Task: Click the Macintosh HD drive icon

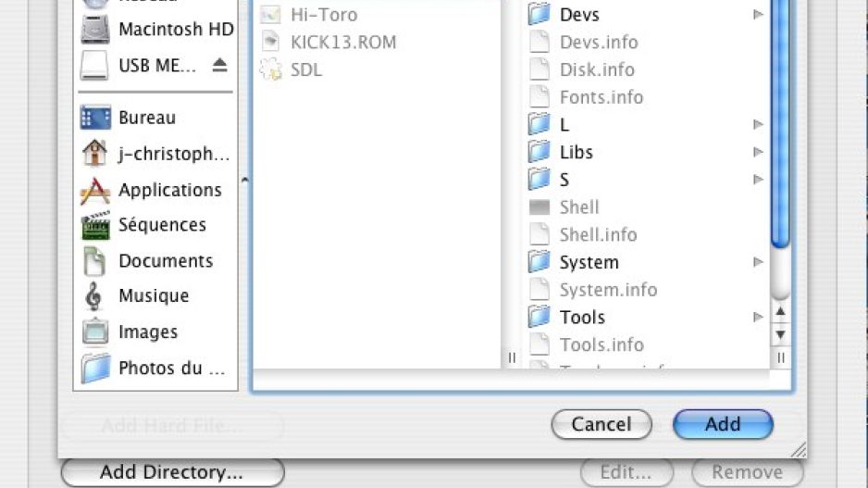Action: click(x=95, y=29)
